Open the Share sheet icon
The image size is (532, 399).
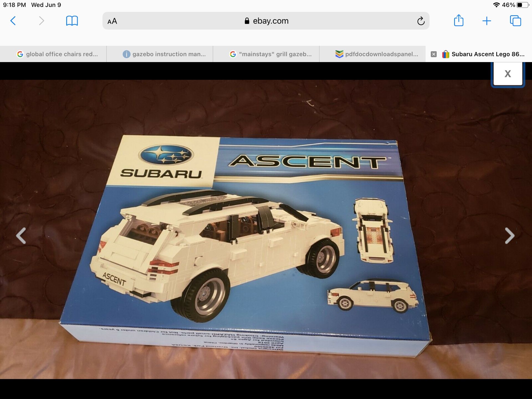(x=459, y=20)
